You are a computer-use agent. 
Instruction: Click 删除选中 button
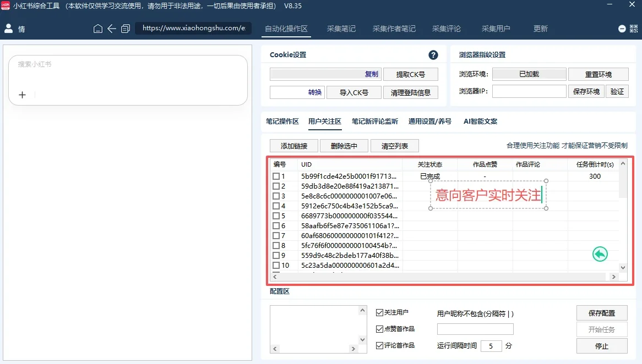(x=344, y=146)
